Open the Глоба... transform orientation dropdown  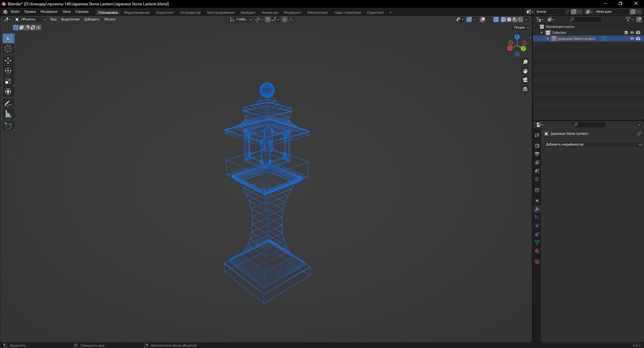(241, 19)
